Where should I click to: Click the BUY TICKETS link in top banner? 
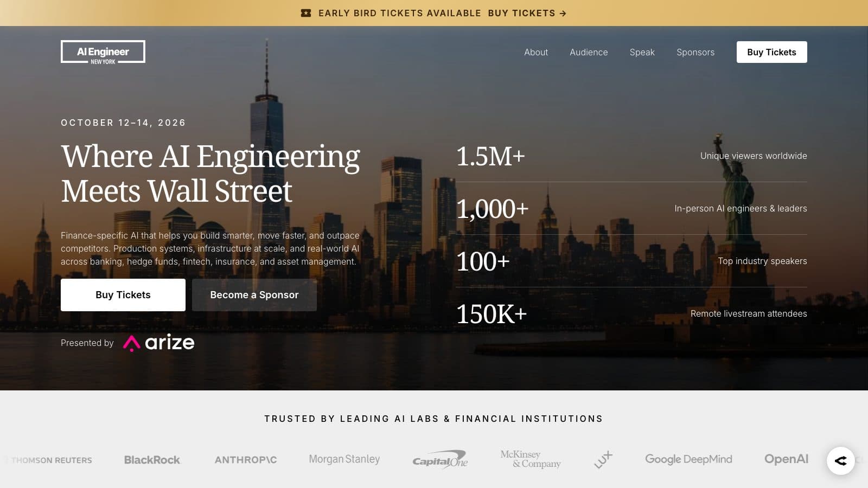[x=527, y=13]
